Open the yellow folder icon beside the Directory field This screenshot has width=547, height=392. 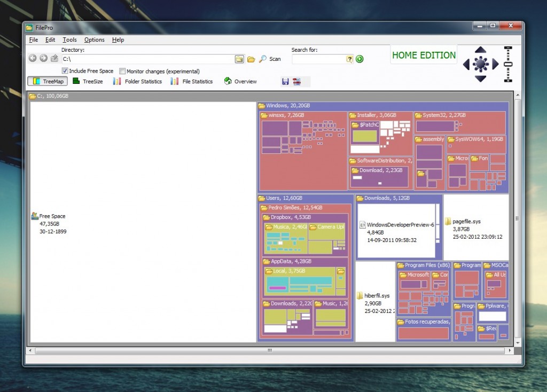(251, 59)
